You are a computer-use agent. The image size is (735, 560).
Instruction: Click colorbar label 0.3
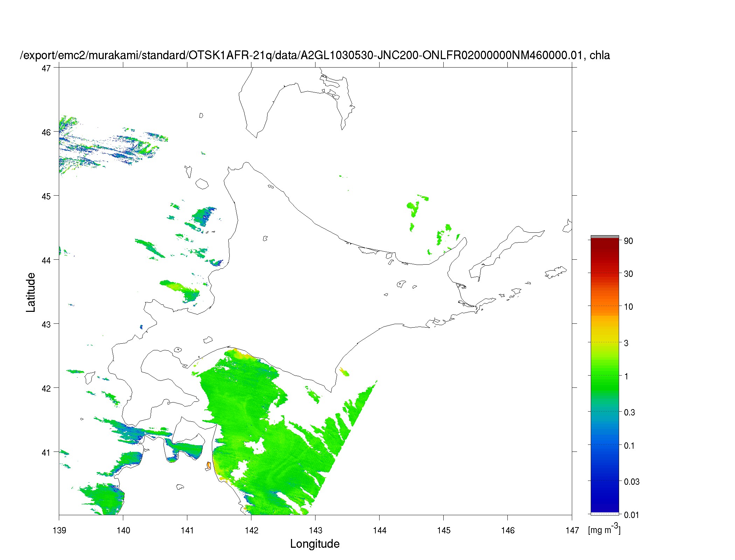629,412
